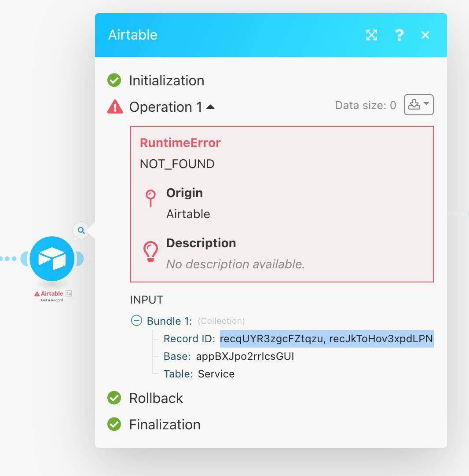Click the Initialization step label
This screenshot has height=476, width=469.
coord(167,81)
